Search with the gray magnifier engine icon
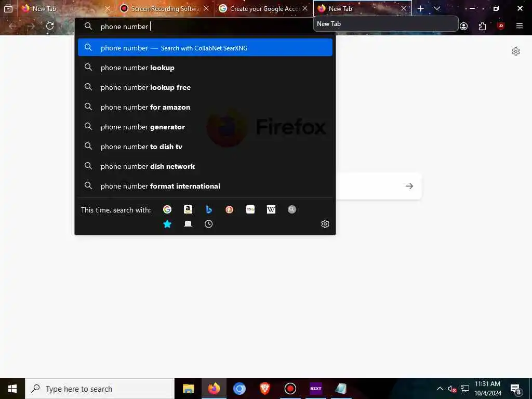532x399 pixels. [292, 210]
